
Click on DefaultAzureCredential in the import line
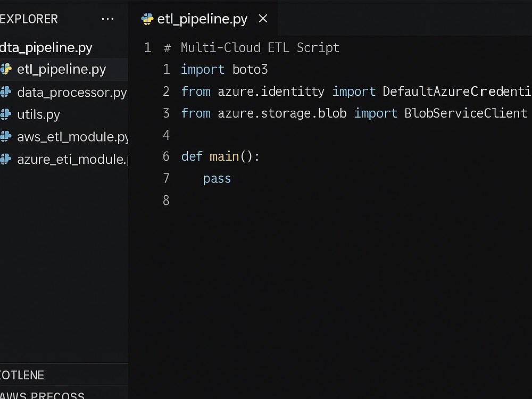tap(457, 92)
